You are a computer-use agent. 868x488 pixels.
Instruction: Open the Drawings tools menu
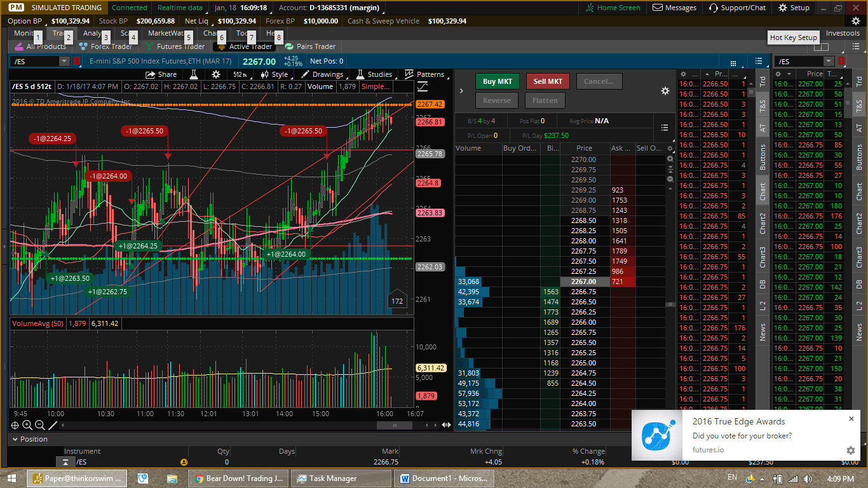pos(322,74)
